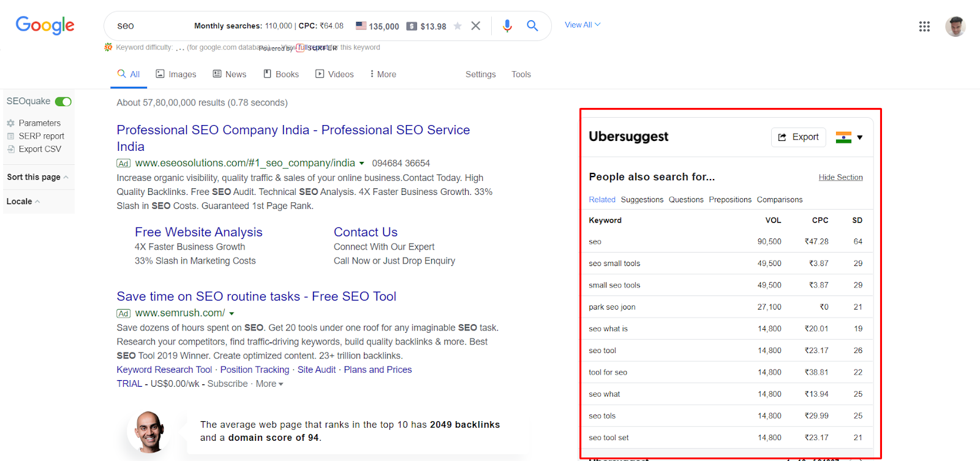Click the 'tool for seo' keyword

[608, 373]
